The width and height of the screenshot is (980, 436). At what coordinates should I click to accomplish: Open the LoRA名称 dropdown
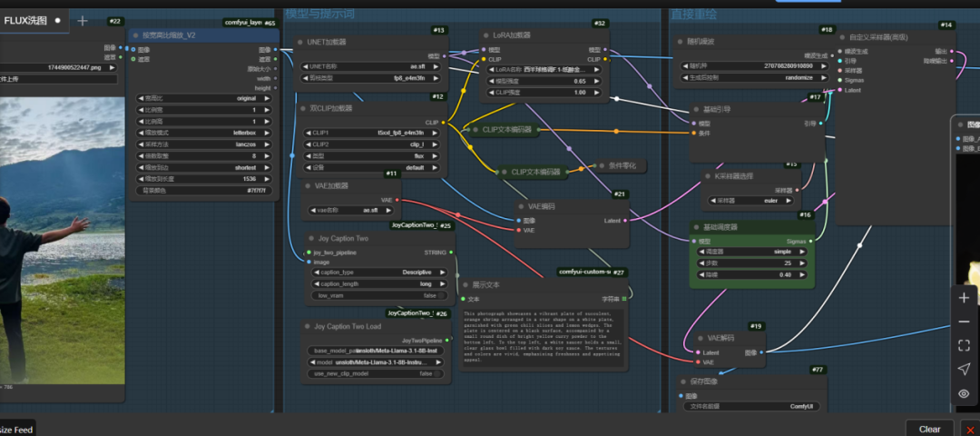coord(544,69)
